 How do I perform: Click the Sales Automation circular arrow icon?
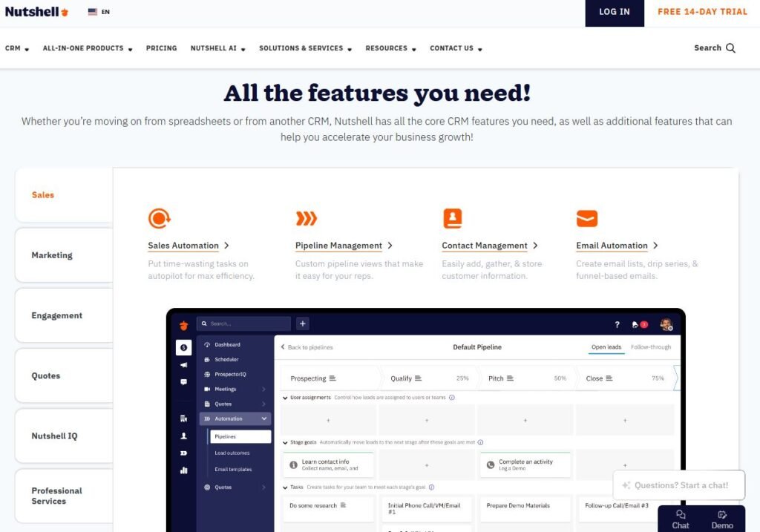point(159,218)
